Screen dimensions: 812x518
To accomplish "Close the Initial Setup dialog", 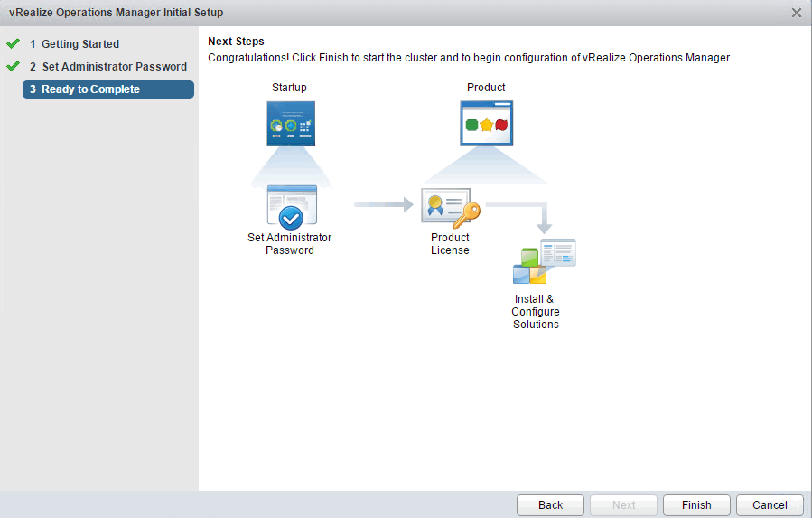I will coord(797,13).
